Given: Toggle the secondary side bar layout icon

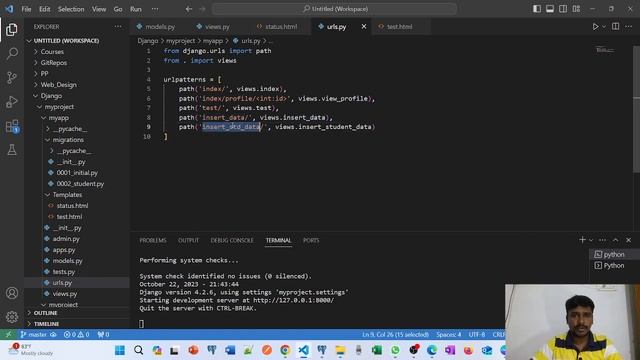Looking at the screenshot, I should coord(563,9).
